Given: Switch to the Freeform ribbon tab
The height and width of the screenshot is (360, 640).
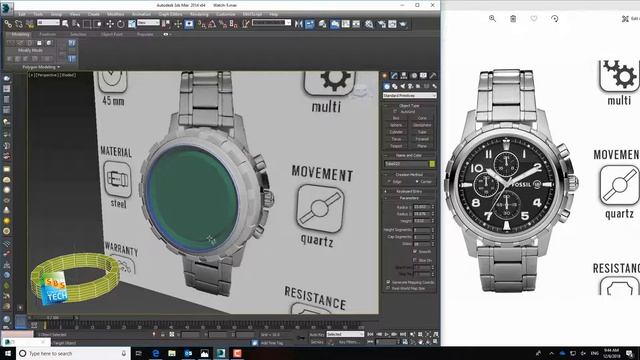Looking at the screenshot, I should click(48, 35).
